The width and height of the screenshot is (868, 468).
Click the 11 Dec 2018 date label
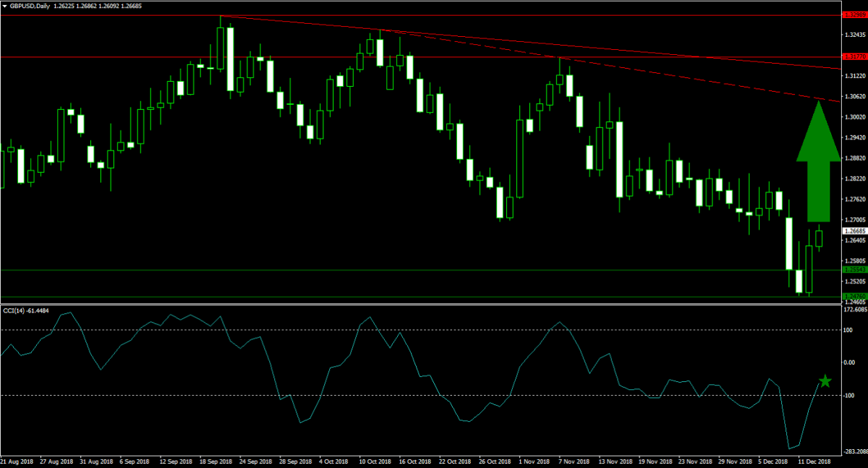click(x=814, y=461)
